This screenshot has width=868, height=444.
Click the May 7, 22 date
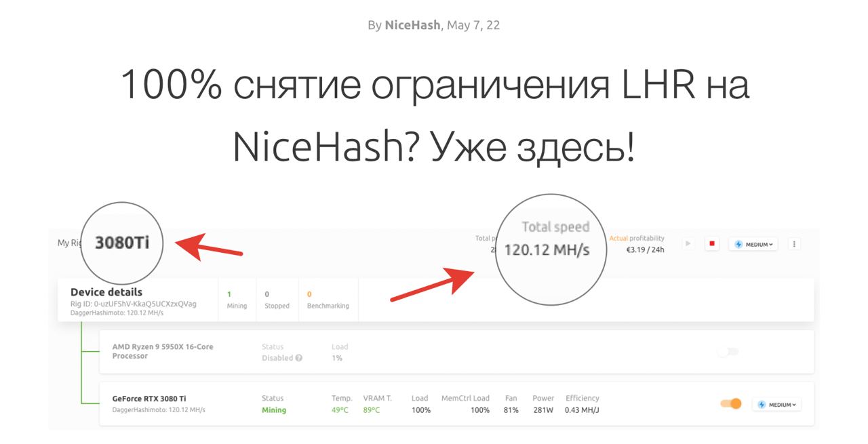(473, 25)
